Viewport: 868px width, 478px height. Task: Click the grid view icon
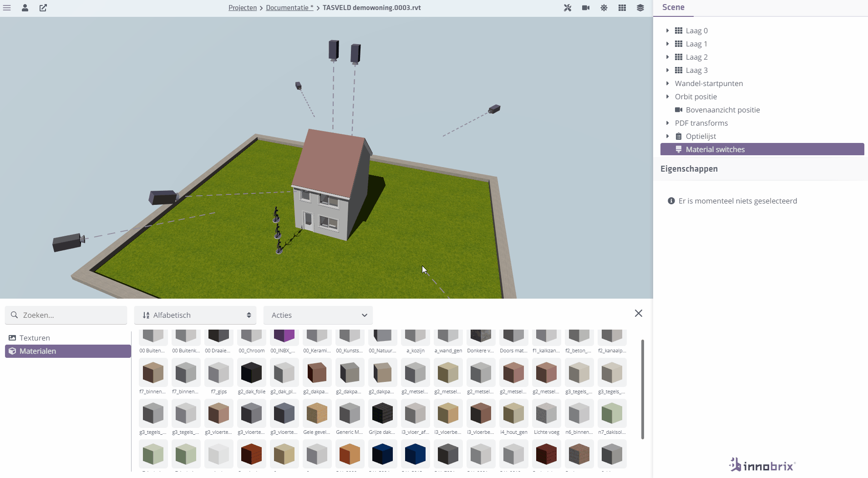click(x=622, y=8)
